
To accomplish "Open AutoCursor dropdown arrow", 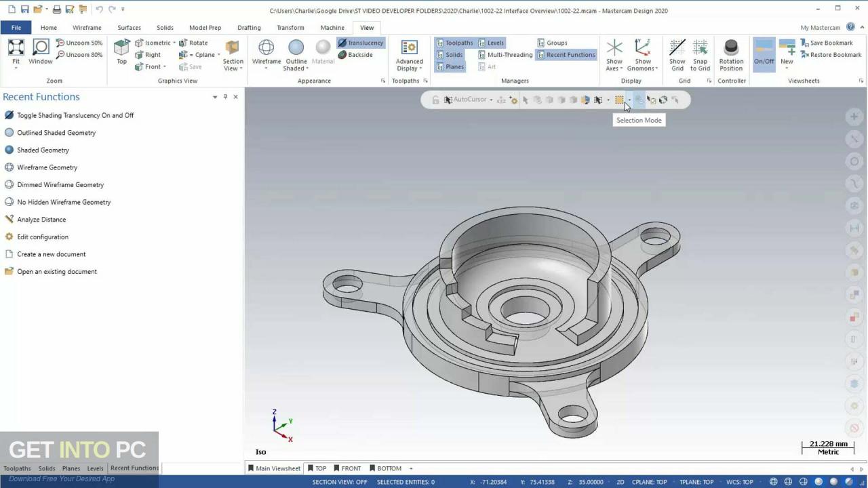I will 491,100.
